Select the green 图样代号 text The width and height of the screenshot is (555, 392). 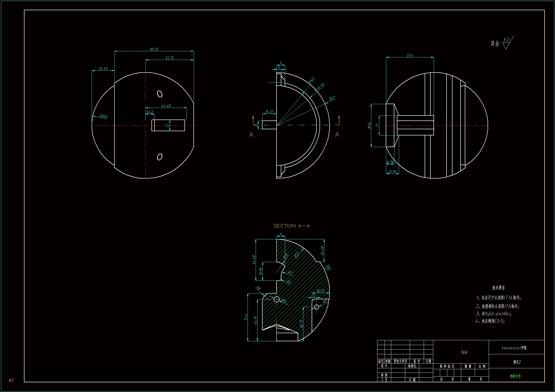pyautogui.click(x=515, y=376)
